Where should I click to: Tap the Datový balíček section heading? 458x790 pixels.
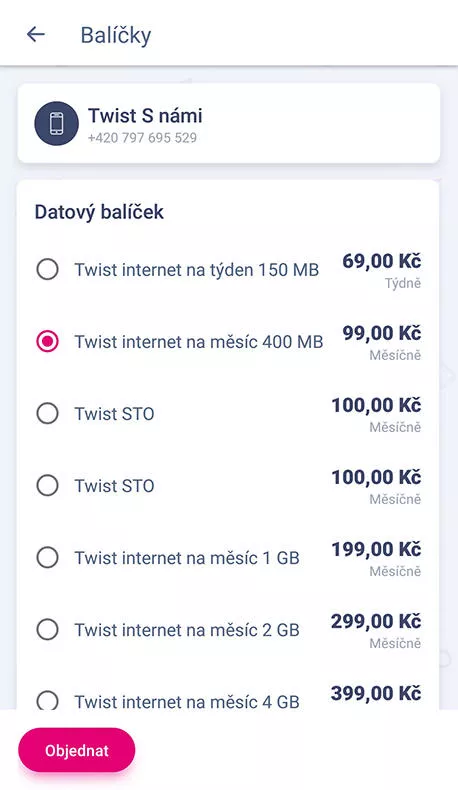[99, 212]
